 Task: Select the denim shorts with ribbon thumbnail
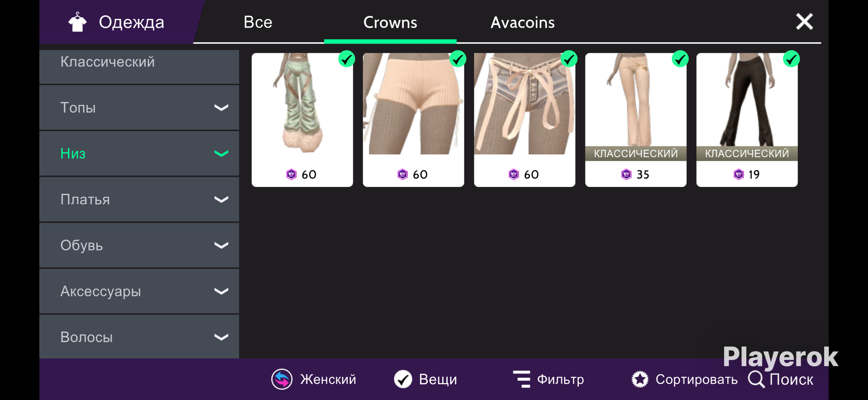(x=524, y=104)
